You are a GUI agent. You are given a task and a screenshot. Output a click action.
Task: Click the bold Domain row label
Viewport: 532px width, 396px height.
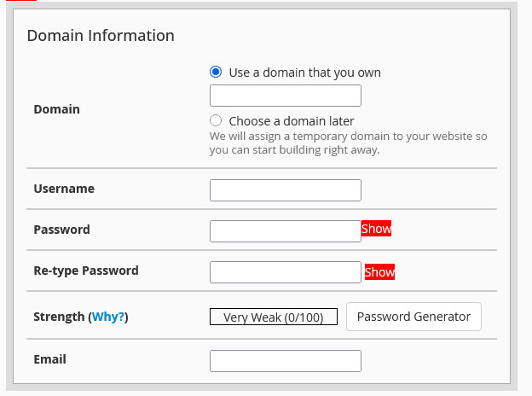pos(56,110)
